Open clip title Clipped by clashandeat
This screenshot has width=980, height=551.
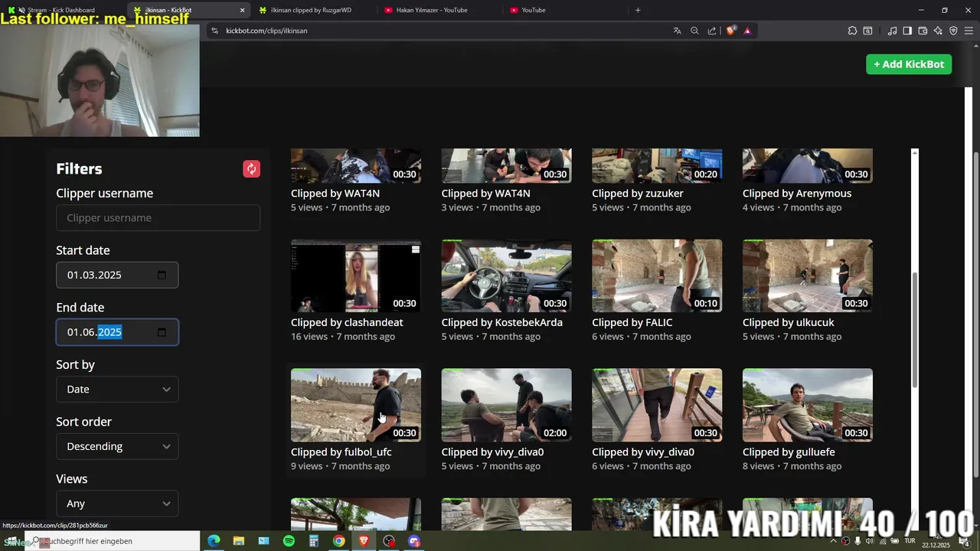(347, 322)
